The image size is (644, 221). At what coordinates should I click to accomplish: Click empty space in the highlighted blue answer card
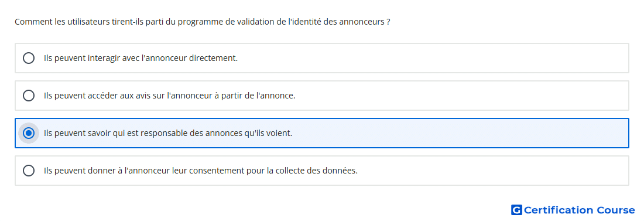point(460,133)
